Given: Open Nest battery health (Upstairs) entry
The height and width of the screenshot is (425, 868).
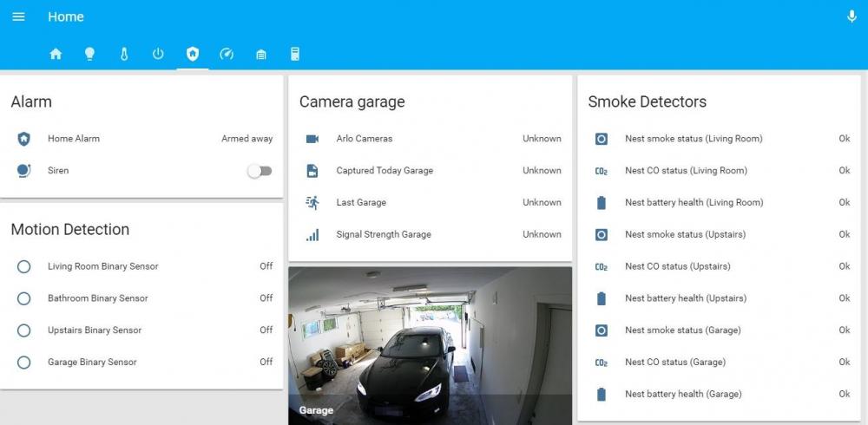Looking at the screenshot, I should (x=685, y=298).
